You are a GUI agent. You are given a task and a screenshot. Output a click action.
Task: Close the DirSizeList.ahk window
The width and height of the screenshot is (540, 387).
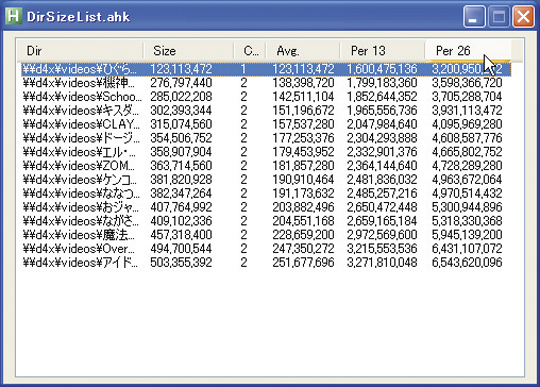pos(523,16)
